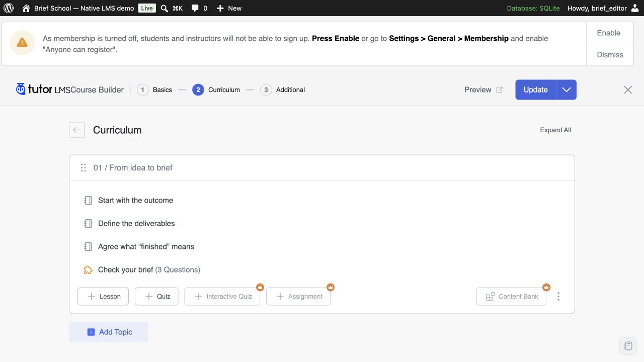This screenshot has height=362, width=644.
Task: Go to the Basics step
Action: [x=154, y=90]
